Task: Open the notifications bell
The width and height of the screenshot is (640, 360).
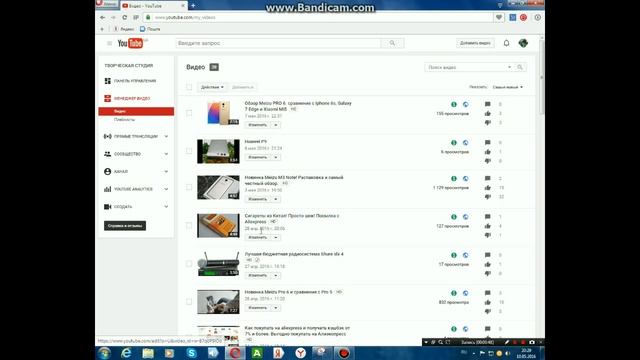Action: [506, 43]
